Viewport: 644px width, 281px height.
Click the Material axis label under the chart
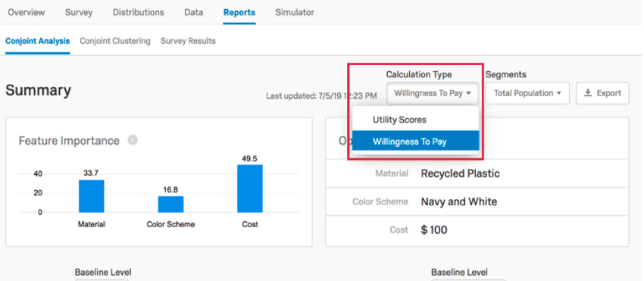coord(92,224)
